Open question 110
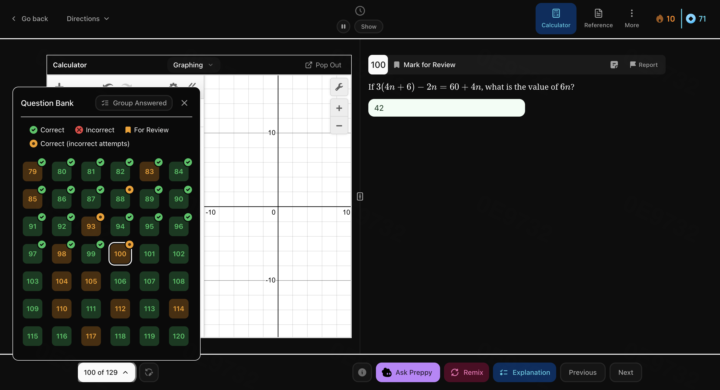This screenshot has height=390, width=720. pyautogui.click(x=62, y=309)
